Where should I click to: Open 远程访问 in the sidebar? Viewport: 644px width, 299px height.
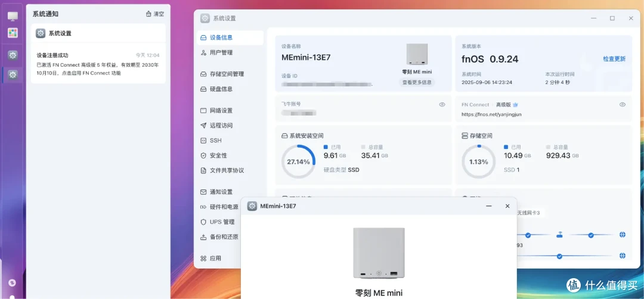(230, 126)
